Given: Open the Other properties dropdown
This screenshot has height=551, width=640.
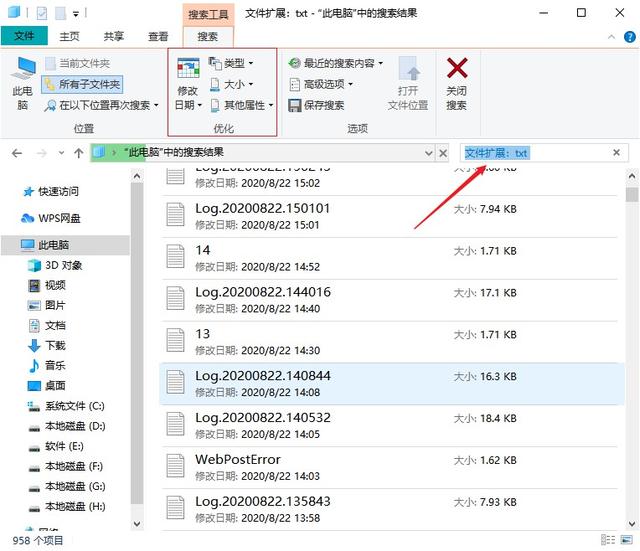Looking at the screenshot, I should pos(242,105).
